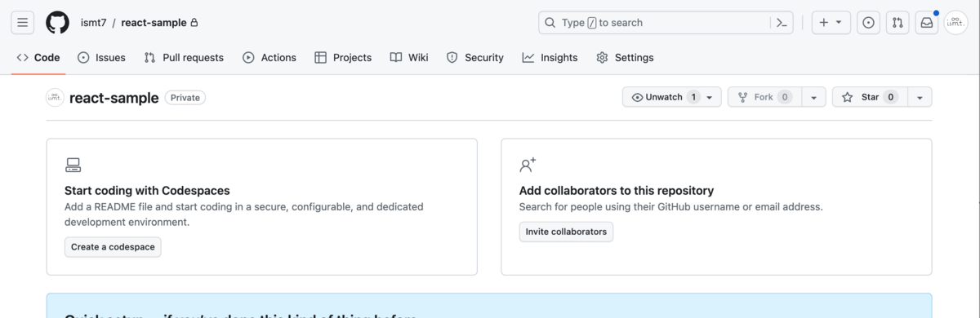Click the Private visibility badge
Screen dimensions: 980x318
point(185,98)
